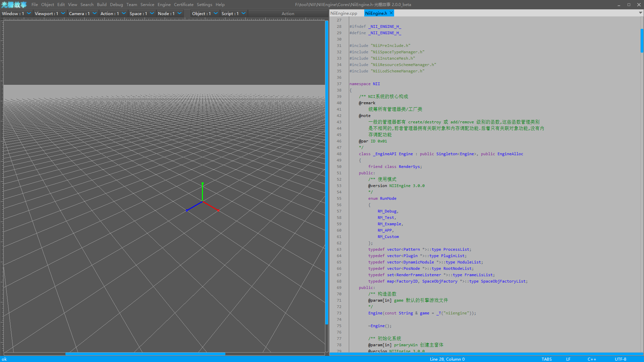This screenshot has height=362, width=644.
Task: Click the blue Z axis of gizmo
Action: click(194, 206)
